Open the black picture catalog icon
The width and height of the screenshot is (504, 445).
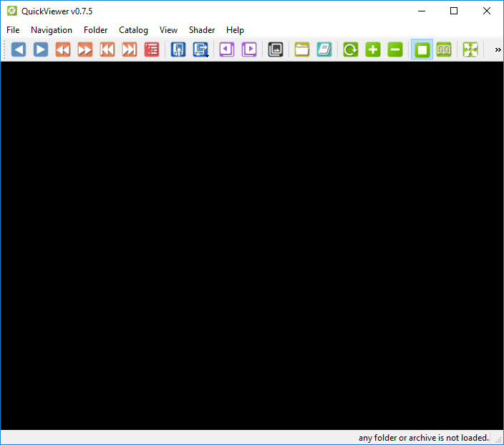pos(276,49)
